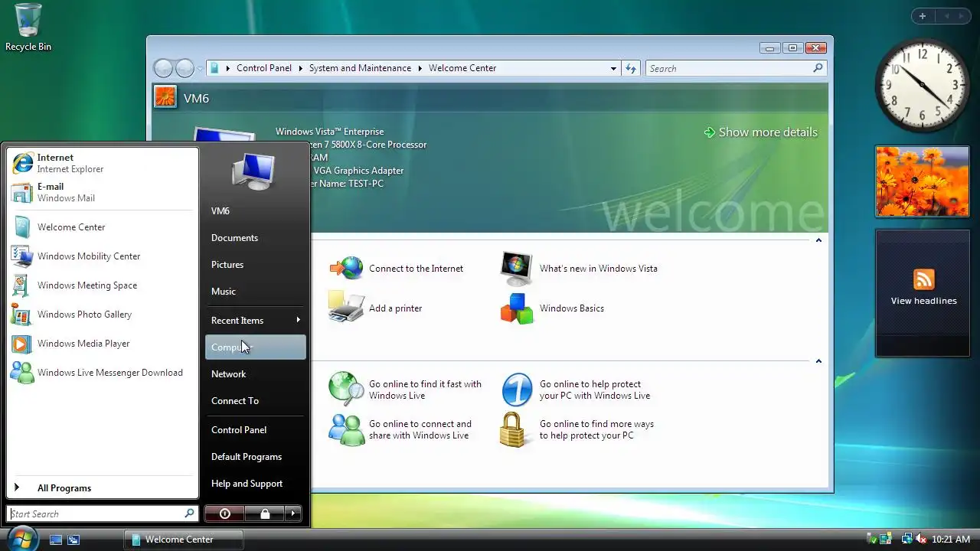The image size is (980, 551).
Task: Open Control Panel from Start menu
Action: pyautogui.click(x=255, y=429)
